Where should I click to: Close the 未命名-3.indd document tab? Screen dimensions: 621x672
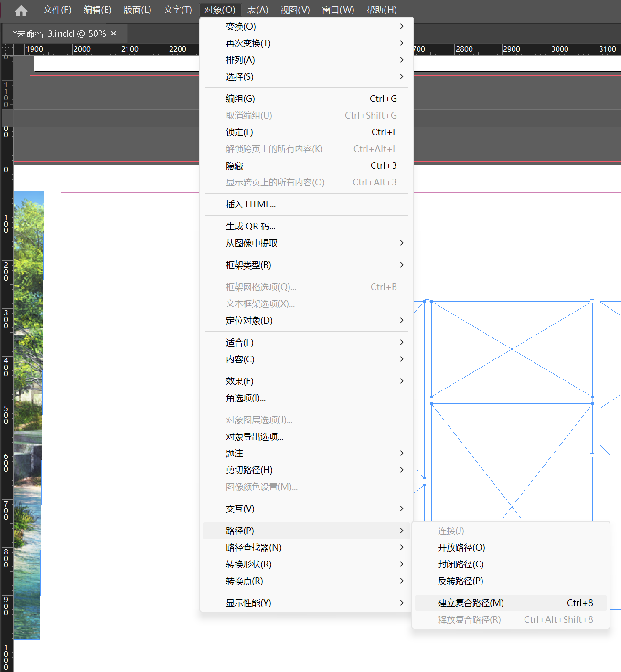click(x=114, y=33)
